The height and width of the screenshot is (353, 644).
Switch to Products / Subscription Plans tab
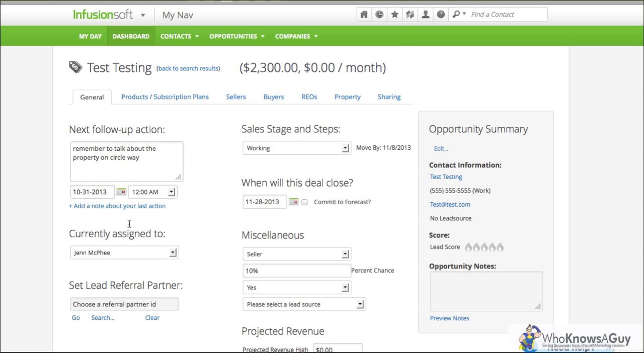[x=165, y=97]
